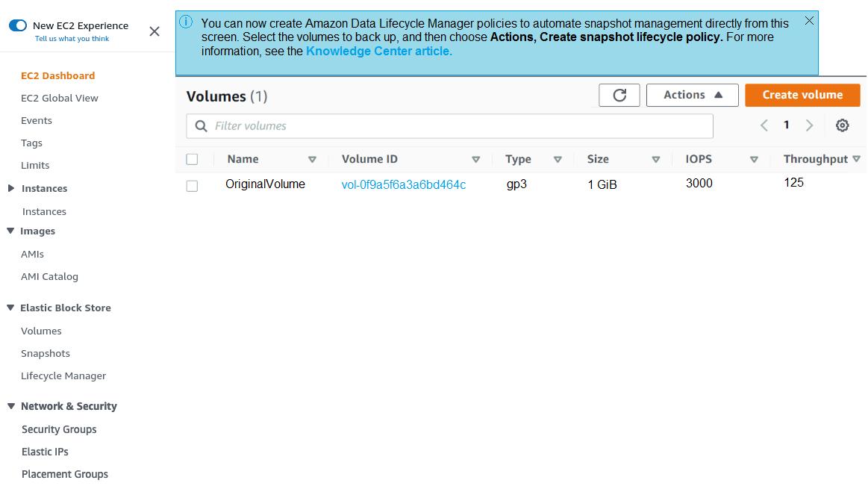
Task: Open the Knowledge Center article link
Action: click(x=378, y=52)
